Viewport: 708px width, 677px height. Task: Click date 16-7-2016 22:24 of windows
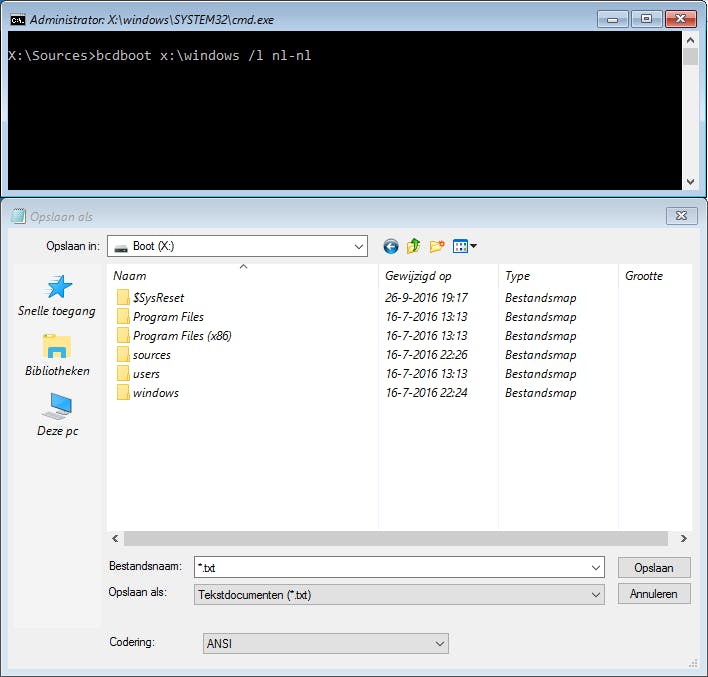point(426,392)
